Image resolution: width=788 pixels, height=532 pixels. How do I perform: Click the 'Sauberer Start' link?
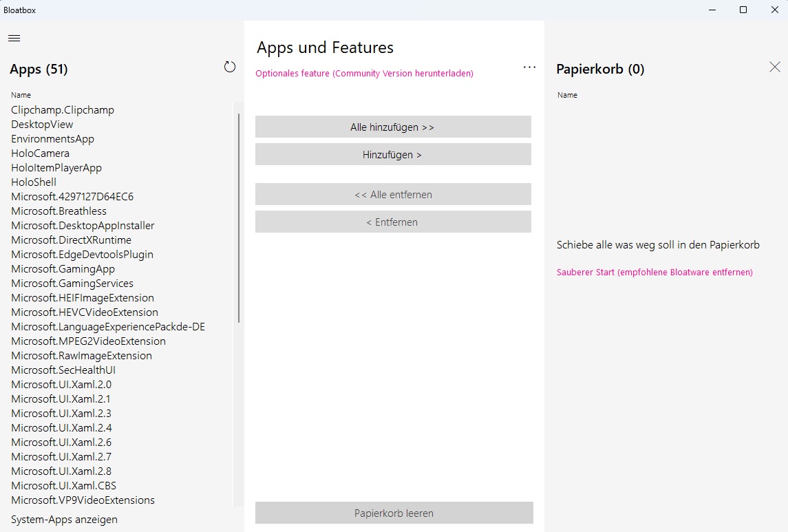tap(654, 273)
